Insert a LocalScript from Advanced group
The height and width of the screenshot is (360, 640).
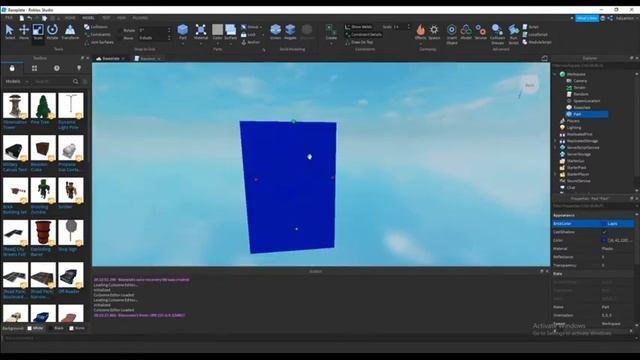(535, 35)
